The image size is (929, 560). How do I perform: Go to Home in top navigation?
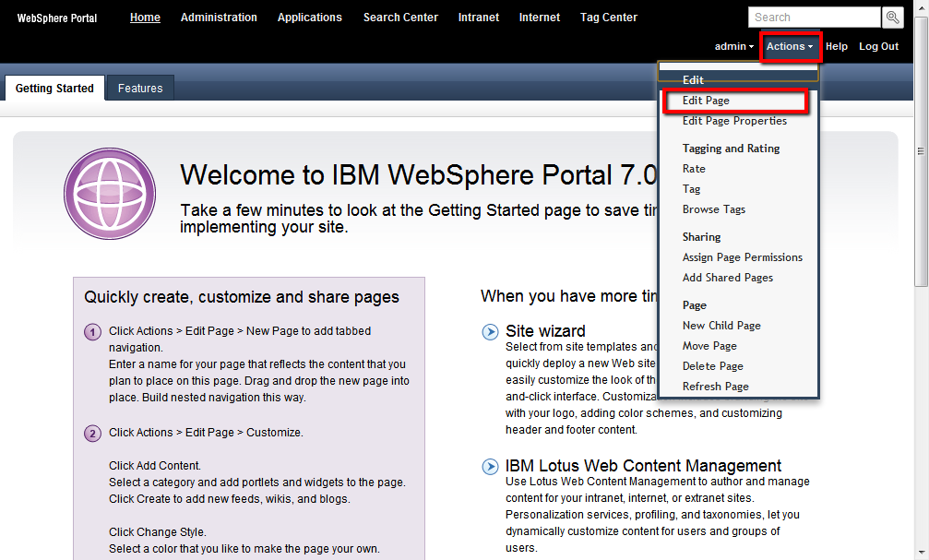(145, 18)
